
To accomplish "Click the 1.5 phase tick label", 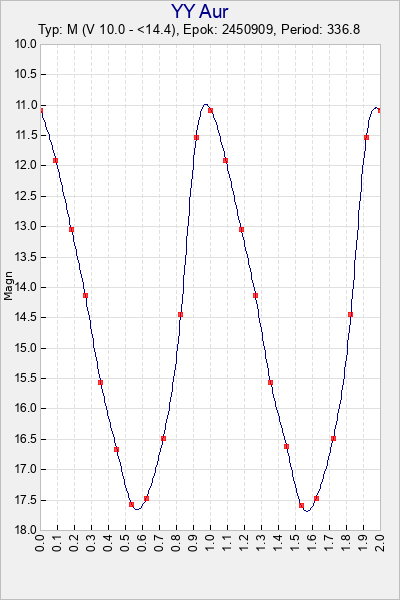I will point(295,543).
